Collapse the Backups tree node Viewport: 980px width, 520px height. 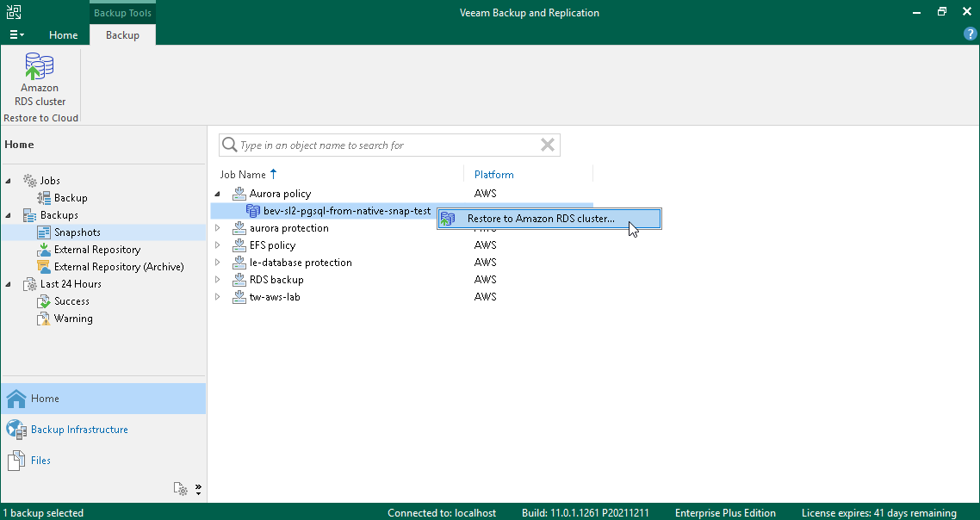click(x=8, y=215)
